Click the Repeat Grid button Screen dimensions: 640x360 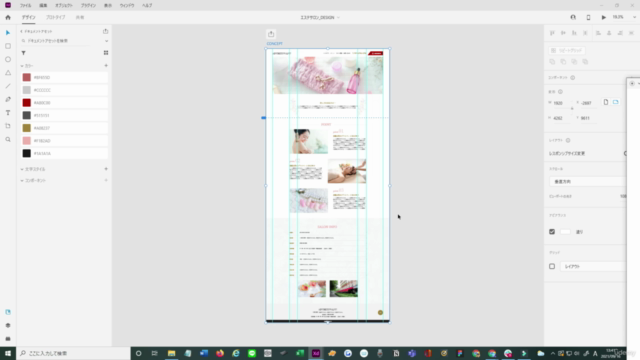click(x=567, y=50)
